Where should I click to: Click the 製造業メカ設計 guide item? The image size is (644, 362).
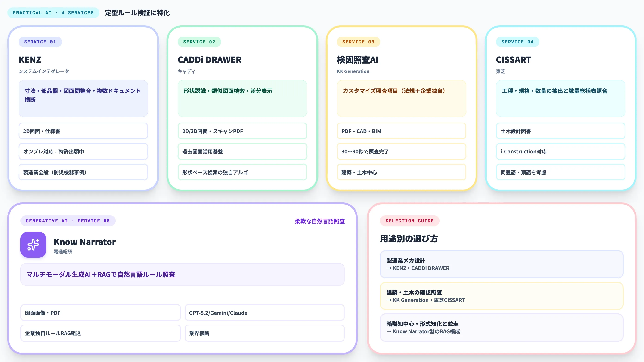[x=502, y=264]
